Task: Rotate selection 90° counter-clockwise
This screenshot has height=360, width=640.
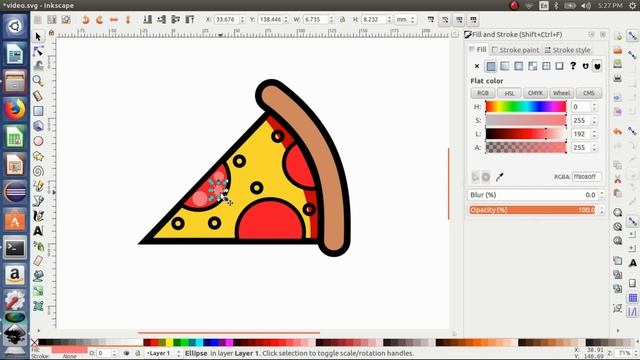Action: click(x=85, y=20)
